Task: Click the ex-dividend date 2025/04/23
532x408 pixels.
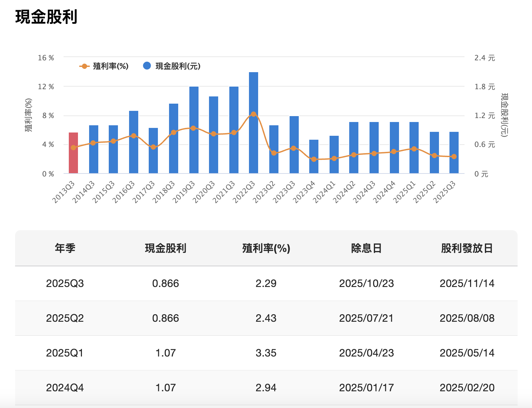Action: click(367, 353)
